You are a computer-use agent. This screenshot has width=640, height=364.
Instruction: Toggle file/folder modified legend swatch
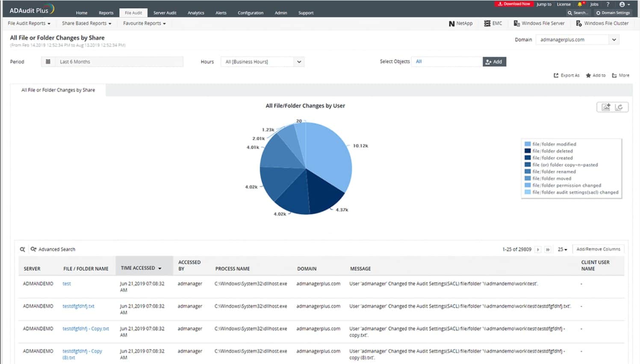pyautogui.click(x=528, y=144)
